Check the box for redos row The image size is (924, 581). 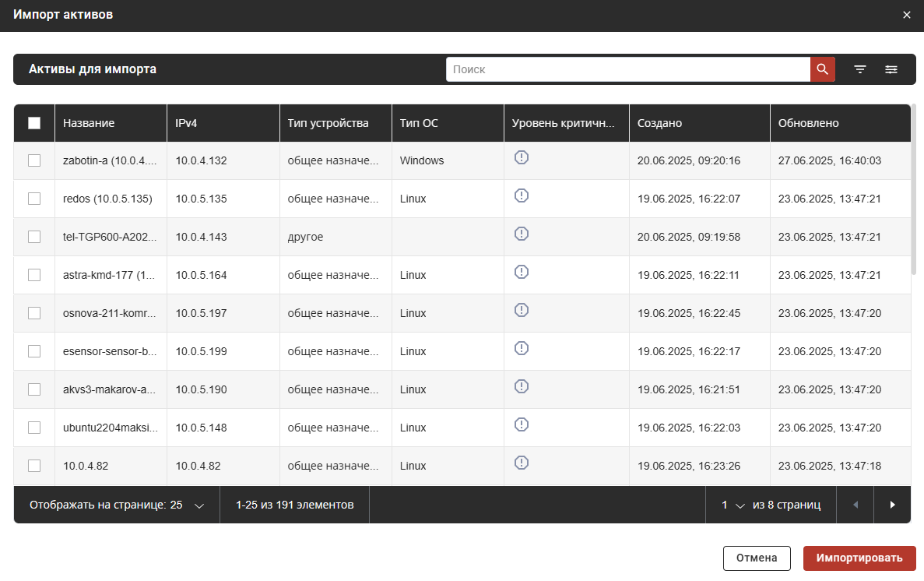pos(34,199)
